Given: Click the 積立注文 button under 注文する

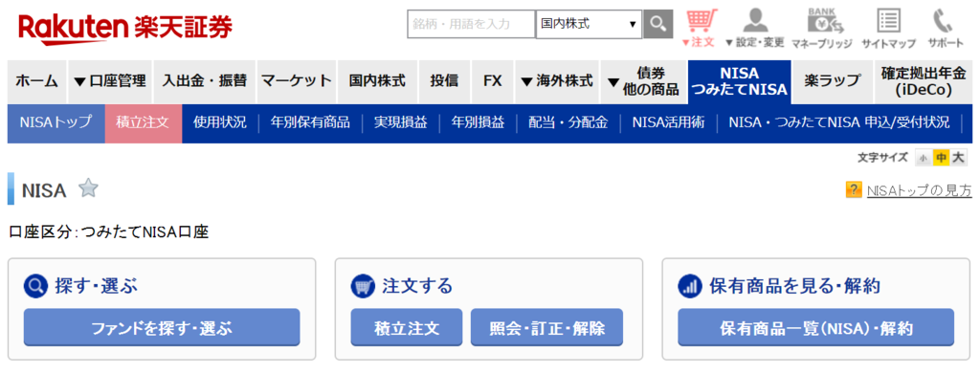Looking at the screenshot, I should tap(406, 328).
